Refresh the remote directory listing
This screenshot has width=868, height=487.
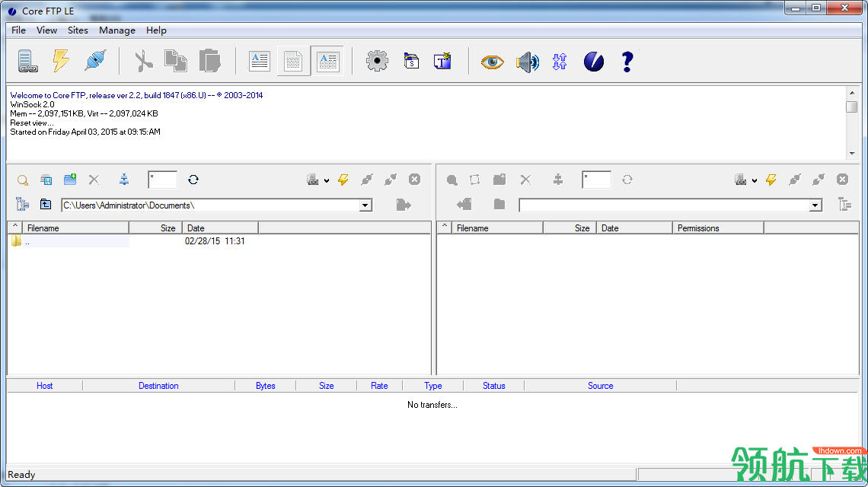tap(627, 180)
